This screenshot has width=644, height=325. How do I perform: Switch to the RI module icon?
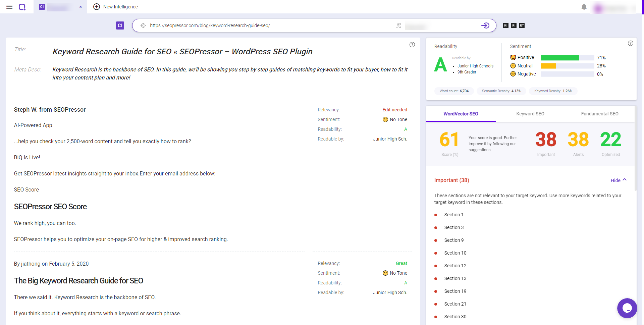tap(514, 25)
